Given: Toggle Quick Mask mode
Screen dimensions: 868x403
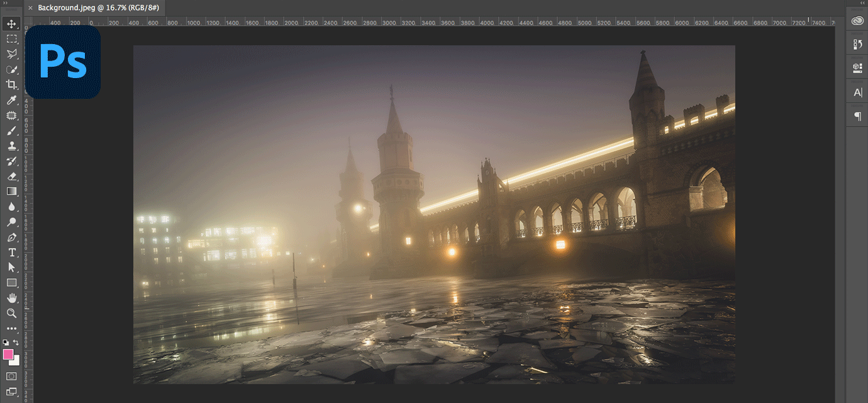Looking at the screenshot, I should point(11,376).
